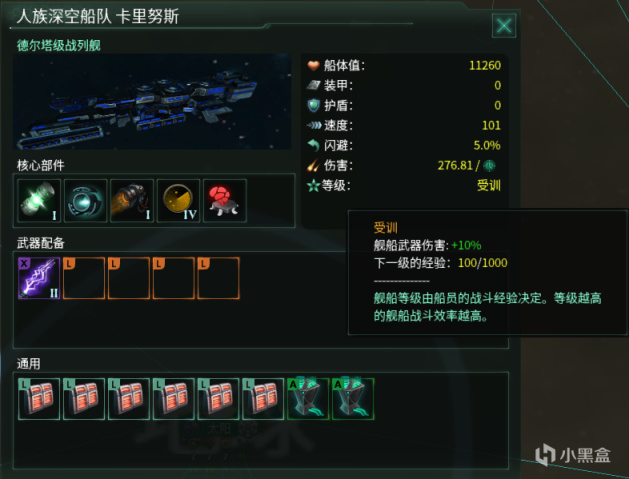This screenshot has height=479, width=629.
Task: Click the shield icon next to 护盾
Action: 313,105
